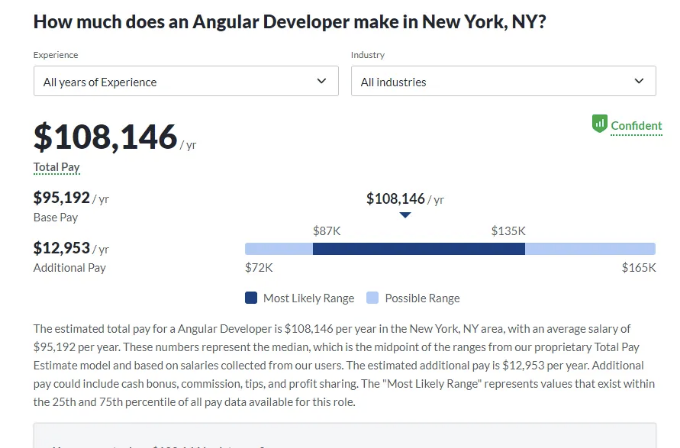Open the All years of Experience dropdown
The image size is (680, 448).
pyautogui.click(x=186, y=81)
